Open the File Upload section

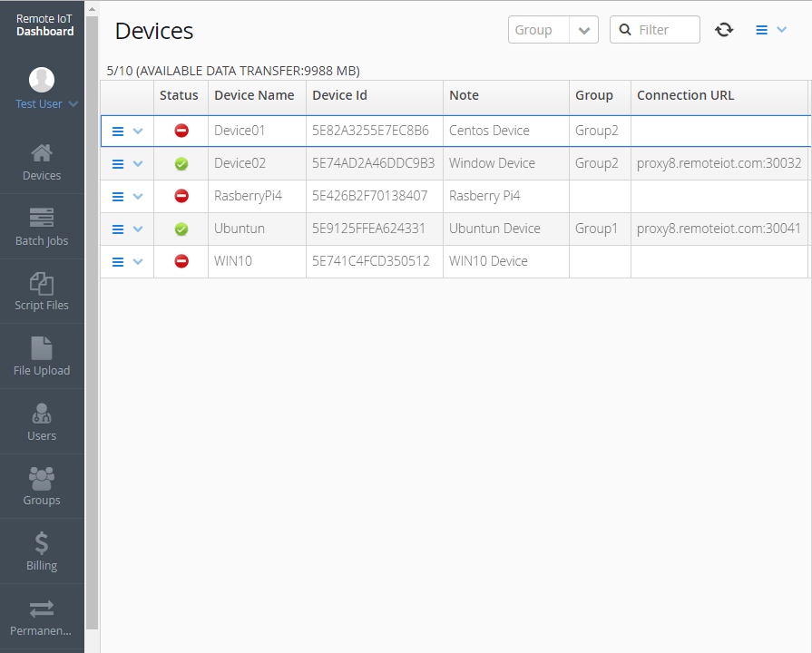point(42,356)
